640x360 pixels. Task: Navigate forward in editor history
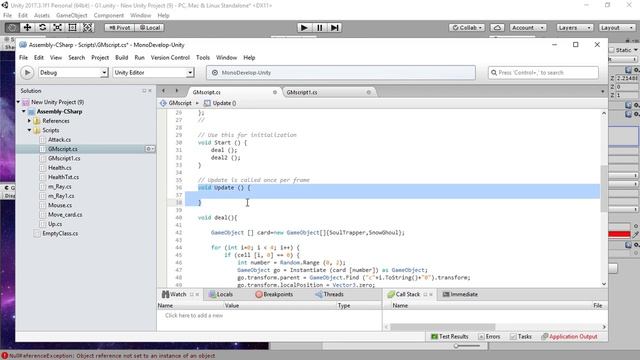[x=177, y=91]
